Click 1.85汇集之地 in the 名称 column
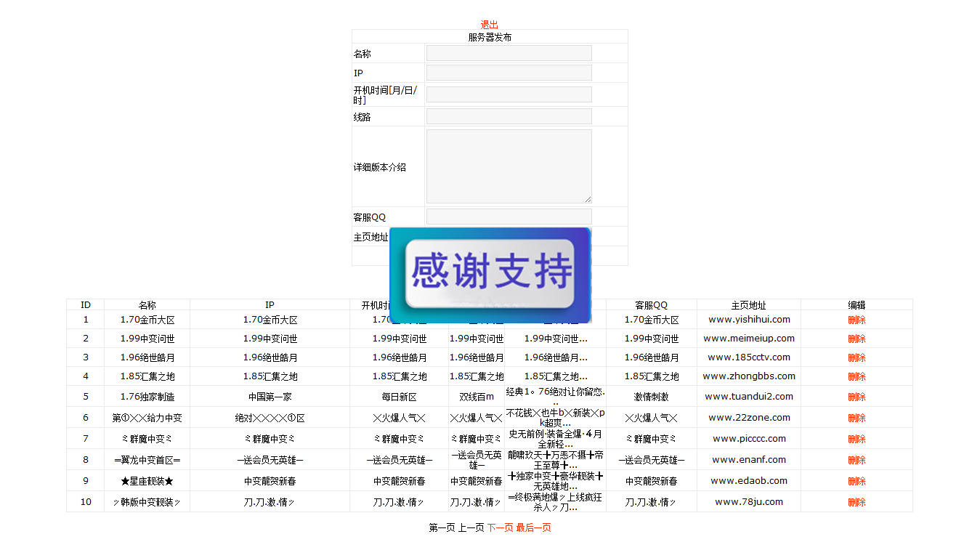The height and width of the screenshot is (550, 980). tap(147, 376)
